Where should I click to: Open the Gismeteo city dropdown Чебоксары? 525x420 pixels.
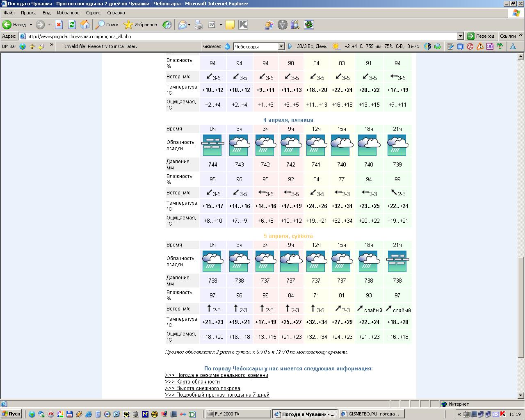click(281, 46)
